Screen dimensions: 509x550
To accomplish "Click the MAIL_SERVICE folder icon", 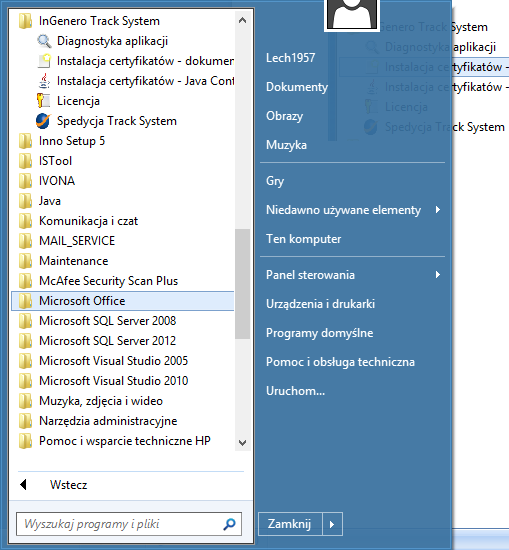I will 25,241.
